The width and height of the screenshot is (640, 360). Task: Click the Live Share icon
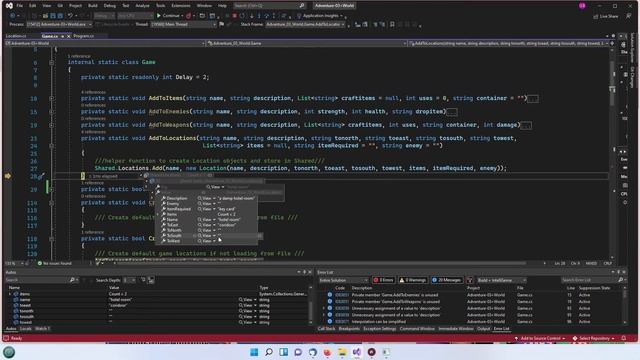pyautogui.click(x=596, y=16)
